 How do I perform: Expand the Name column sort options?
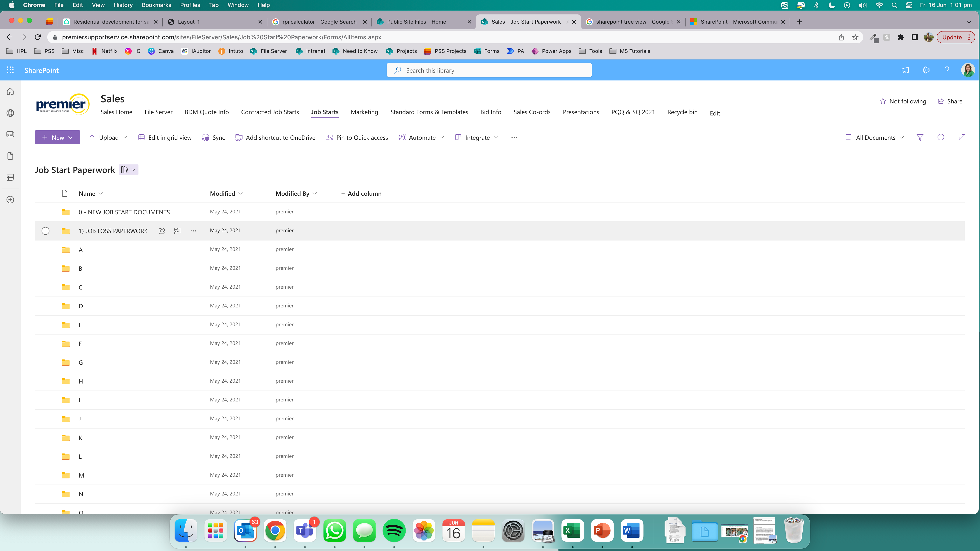click(x=101, y=193)
